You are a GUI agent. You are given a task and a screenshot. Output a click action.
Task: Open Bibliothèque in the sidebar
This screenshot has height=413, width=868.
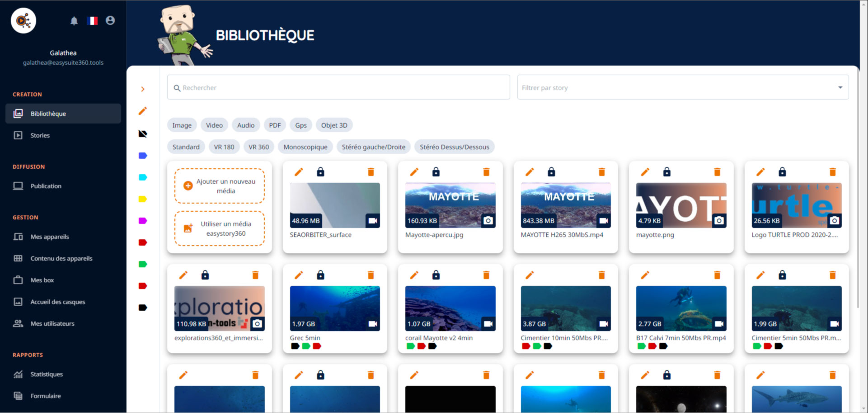63,114
